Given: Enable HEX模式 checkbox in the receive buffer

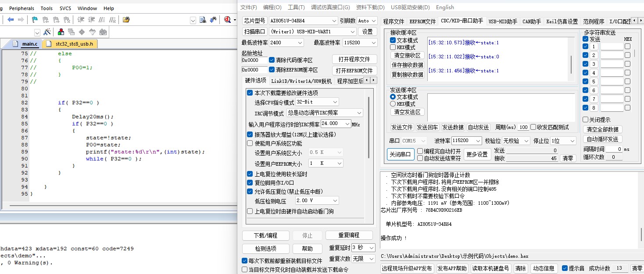Looking at the screenshot, I should 393,47.
